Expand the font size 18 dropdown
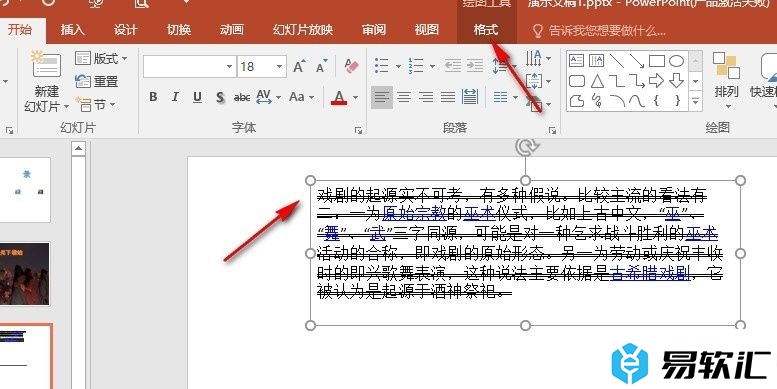The height and width of the screenshot is (389, 777). click(279, 66)
